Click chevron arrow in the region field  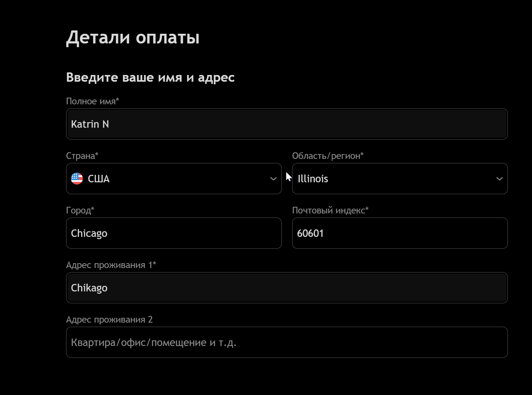tap(500, 179)
